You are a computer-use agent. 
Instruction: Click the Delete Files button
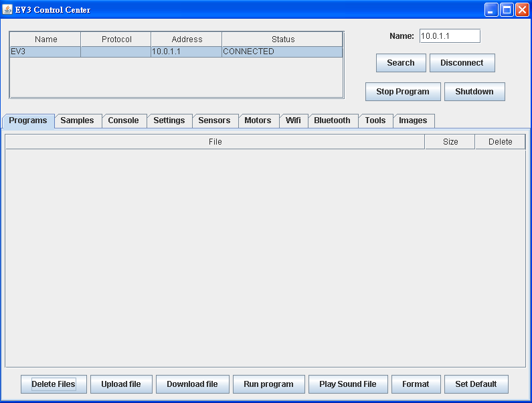pos(54,384)
